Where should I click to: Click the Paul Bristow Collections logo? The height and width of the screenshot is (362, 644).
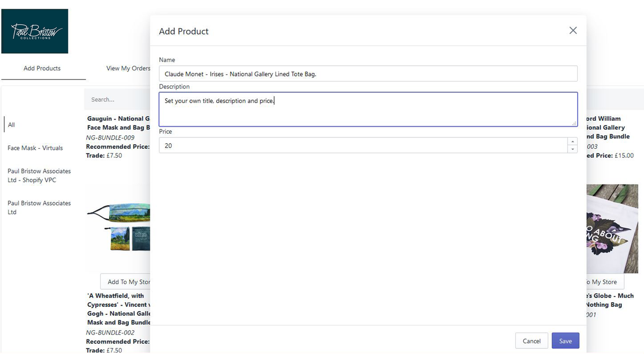(35, 31)
